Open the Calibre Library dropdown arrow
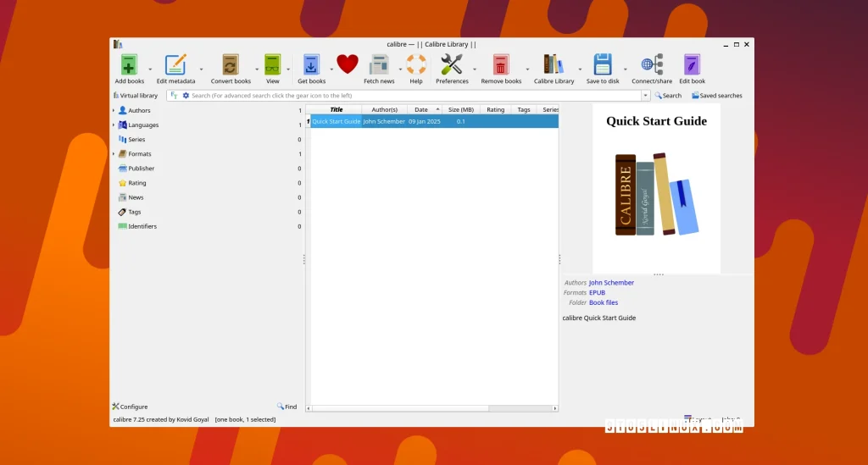 580,69
